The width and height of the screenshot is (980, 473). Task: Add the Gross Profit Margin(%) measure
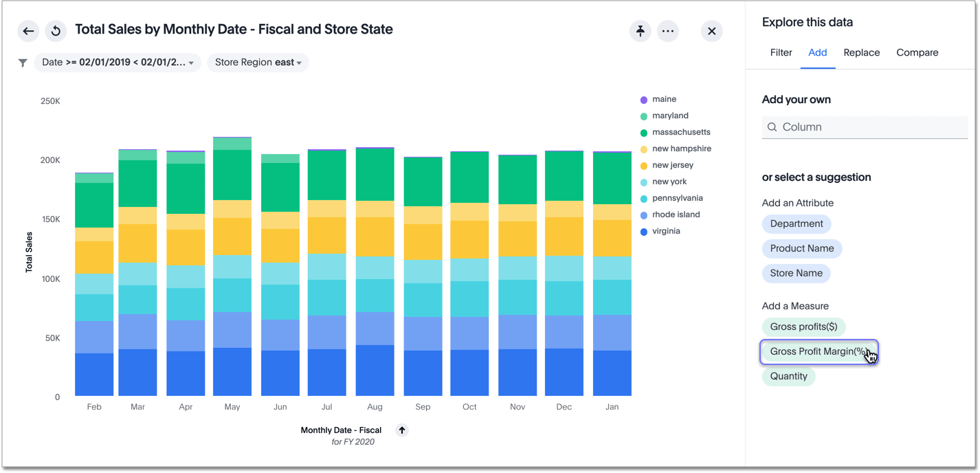[x=818, y=352]
